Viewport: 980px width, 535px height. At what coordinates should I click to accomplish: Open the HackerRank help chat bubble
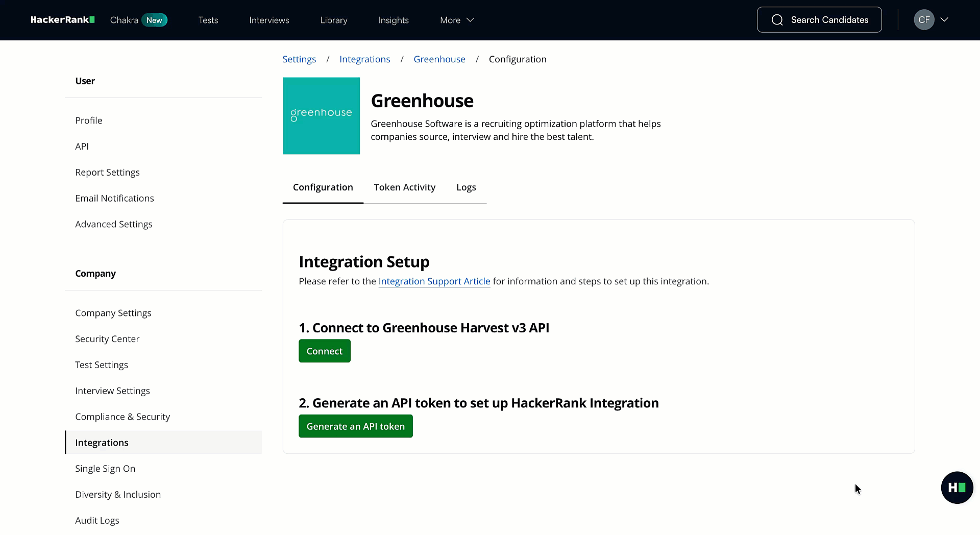pyautogui.click(x=957, y=488)
